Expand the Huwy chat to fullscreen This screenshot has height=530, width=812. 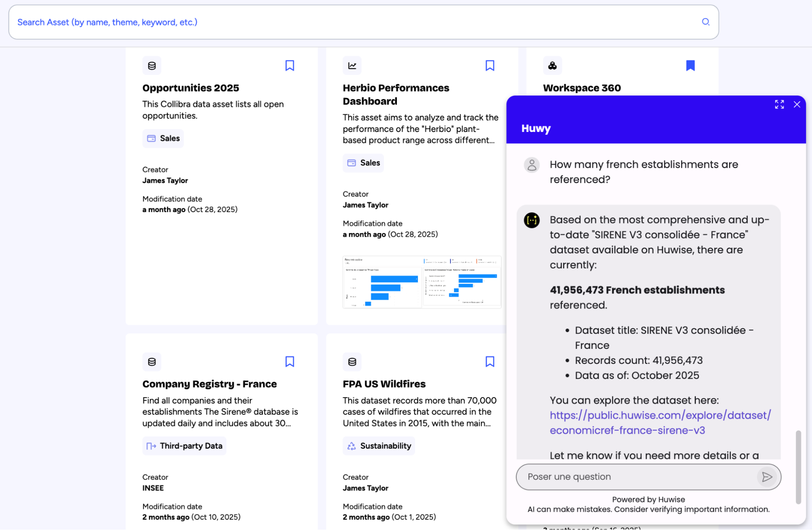coord(779,104)
